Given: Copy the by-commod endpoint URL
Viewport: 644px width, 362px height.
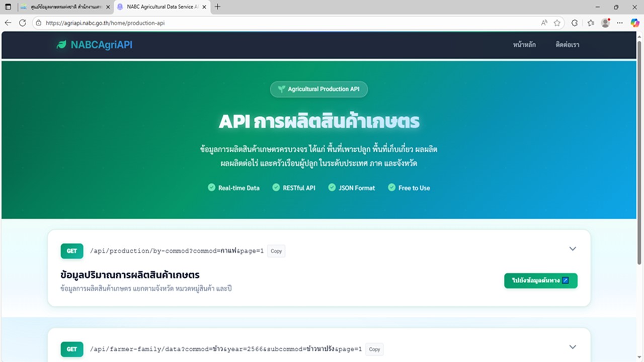Looking at the screenshot, I should click(276, 251).
